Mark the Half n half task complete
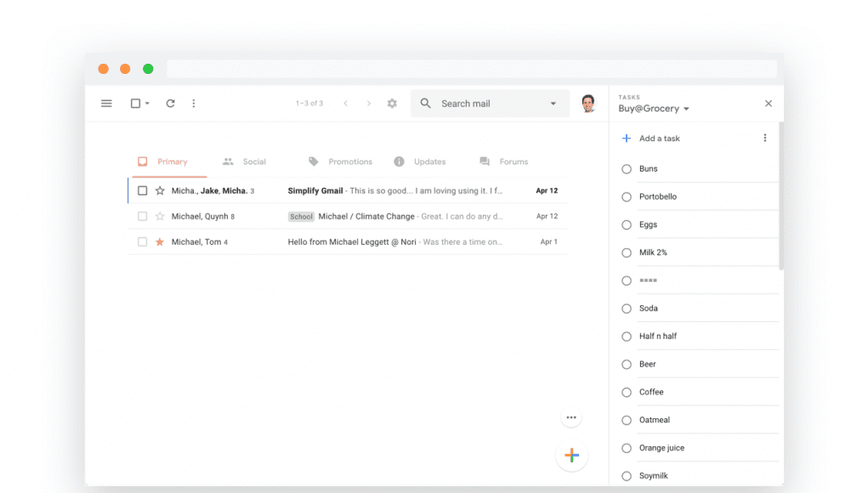 coord(626,337)
